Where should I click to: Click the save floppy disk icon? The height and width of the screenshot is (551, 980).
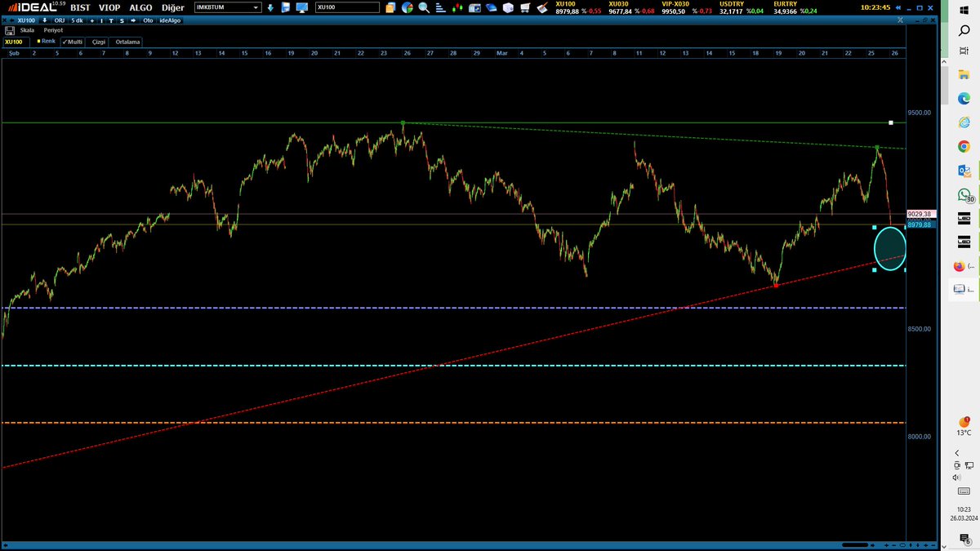10,31
